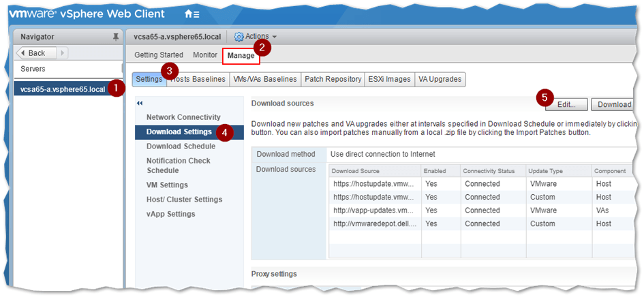Screen dimensions: 644x297
Task: Click 'Use direct connection to Internet' value
Action: click(x=383, y=155)
